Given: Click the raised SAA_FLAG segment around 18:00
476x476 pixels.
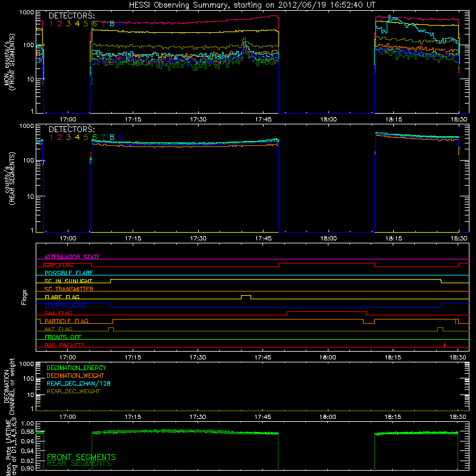Looking at the screenshot, I should click(x=327, y=312).
